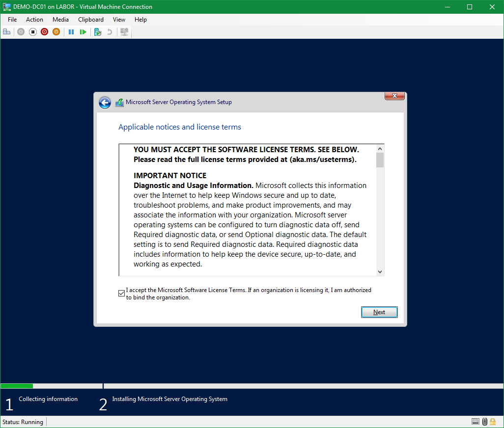Click the Ctrl+Alt+Del toolbar icon
Viewport: 504px width, 428px height.
point(6,32)
